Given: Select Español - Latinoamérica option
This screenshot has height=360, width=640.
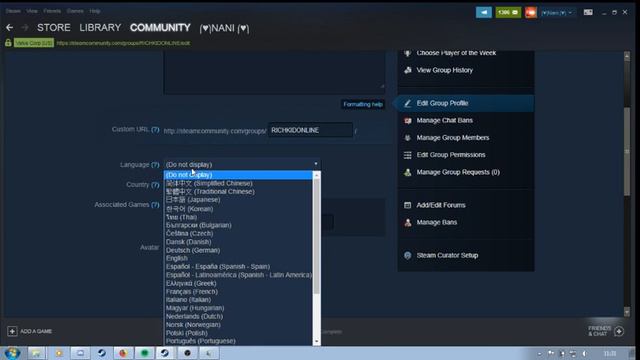Looking at the screenshot, I should pyautogui.click(x=238, y=275).
